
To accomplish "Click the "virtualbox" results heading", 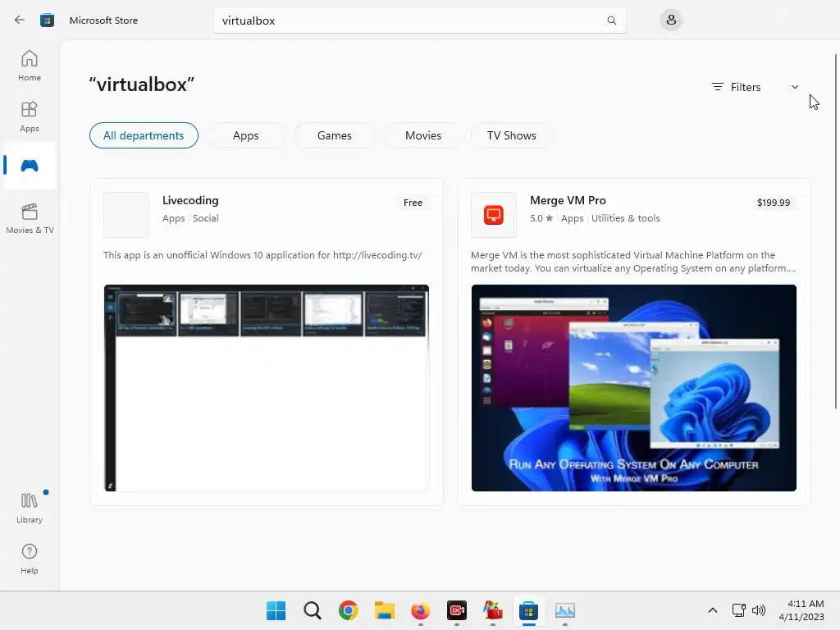I will tap(141, 84).
